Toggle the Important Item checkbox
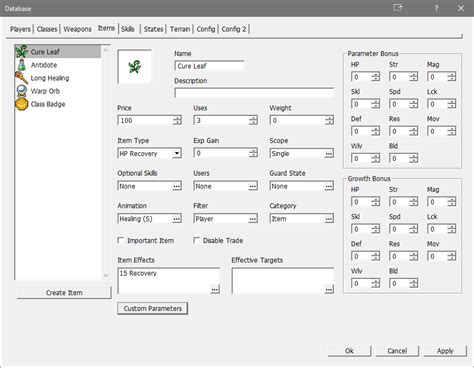Viewport: 474px width, 368px height. (121, 240)
